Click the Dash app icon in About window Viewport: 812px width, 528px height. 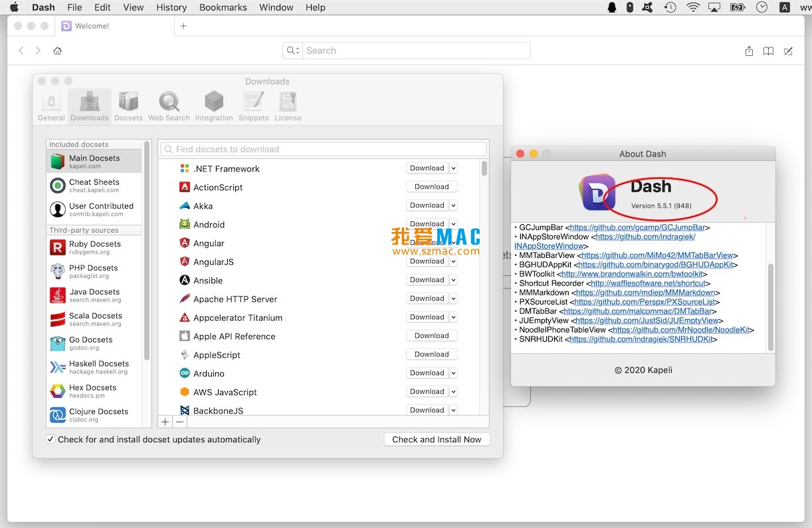[x=599, y=193]
